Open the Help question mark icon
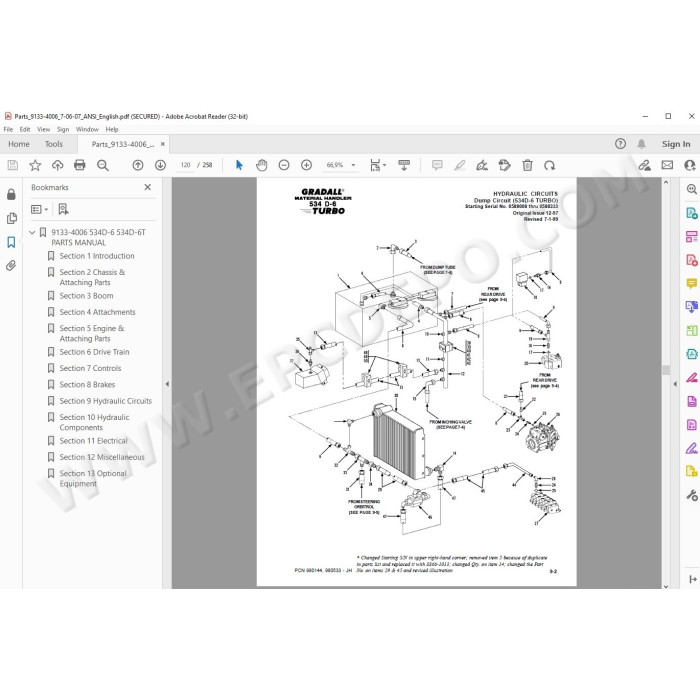This screenshot has width=700, height=700. click(620, 144)
